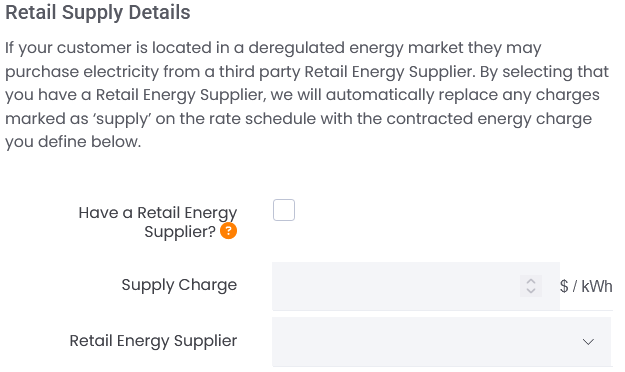The image size is (625, 372).
Task: Click "you define below." at paragraph end
Action: [x=73, y=142]
